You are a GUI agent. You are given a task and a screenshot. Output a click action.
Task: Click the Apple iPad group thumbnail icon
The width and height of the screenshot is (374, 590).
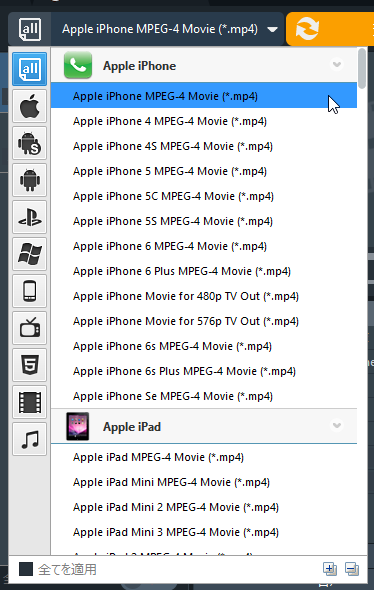point(78,426)
